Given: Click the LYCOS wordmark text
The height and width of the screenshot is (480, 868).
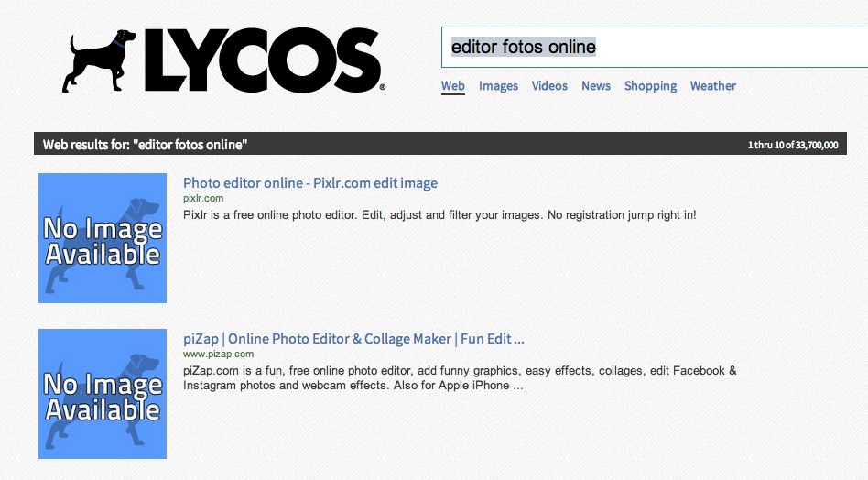Looking at the screenshot, I should coord(261,61).
